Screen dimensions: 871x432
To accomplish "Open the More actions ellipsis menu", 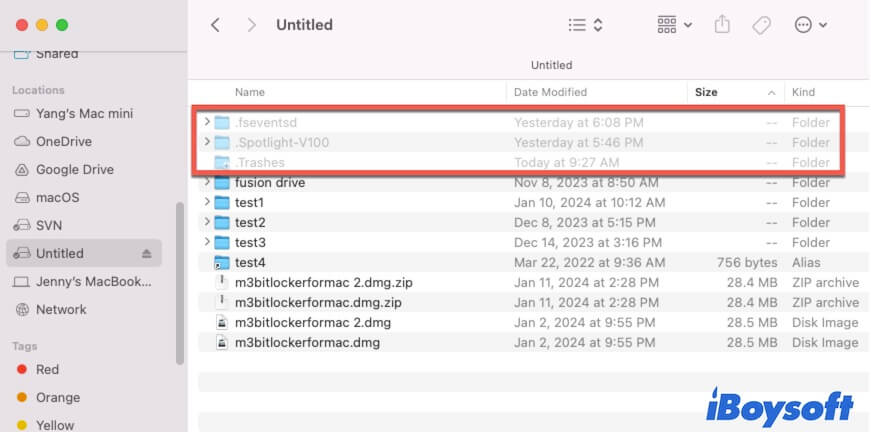I will pos(810,25).
